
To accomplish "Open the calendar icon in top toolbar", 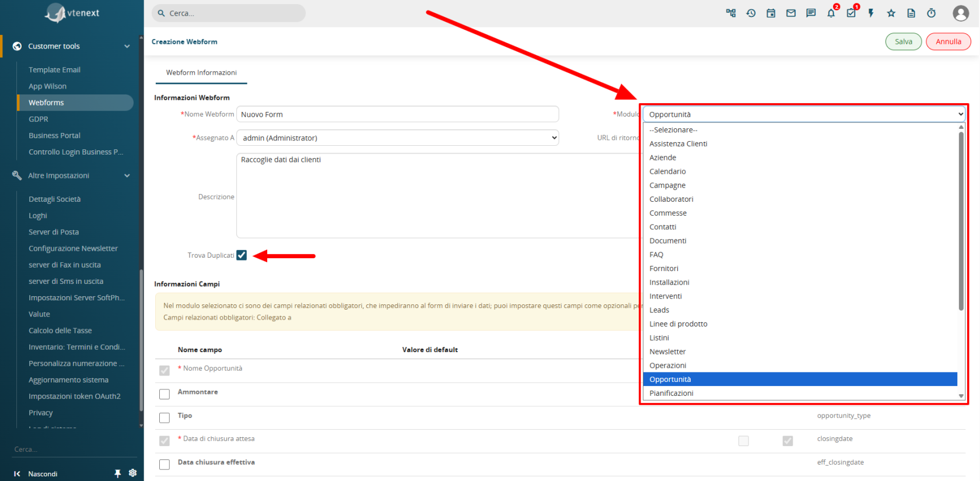I will (771, 13).
